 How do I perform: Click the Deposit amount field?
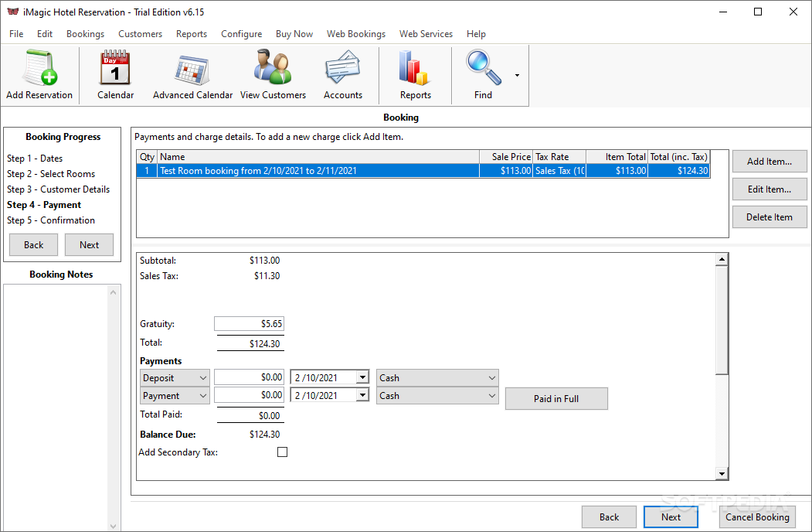tap(249, 377)
